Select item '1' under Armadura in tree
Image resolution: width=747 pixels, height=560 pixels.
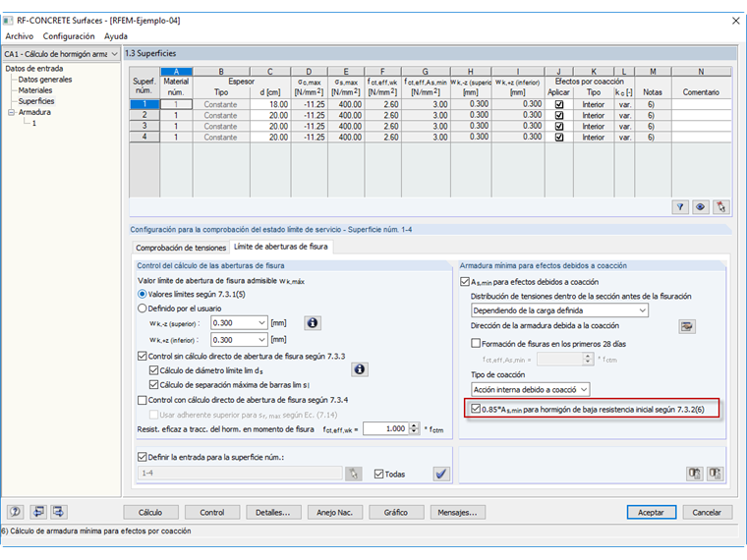pyautogui.click(x=34, y=124)
